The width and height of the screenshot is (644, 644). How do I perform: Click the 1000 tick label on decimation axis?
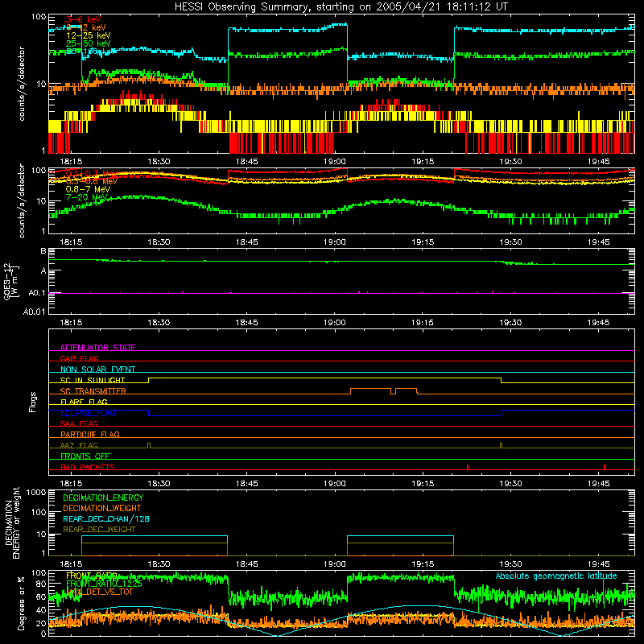click(x=36, y=492)
